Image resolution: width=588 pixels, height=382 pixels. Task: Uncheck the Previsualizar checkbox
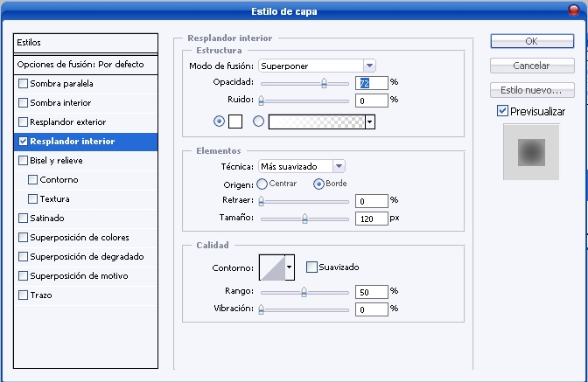pos(502,111)
